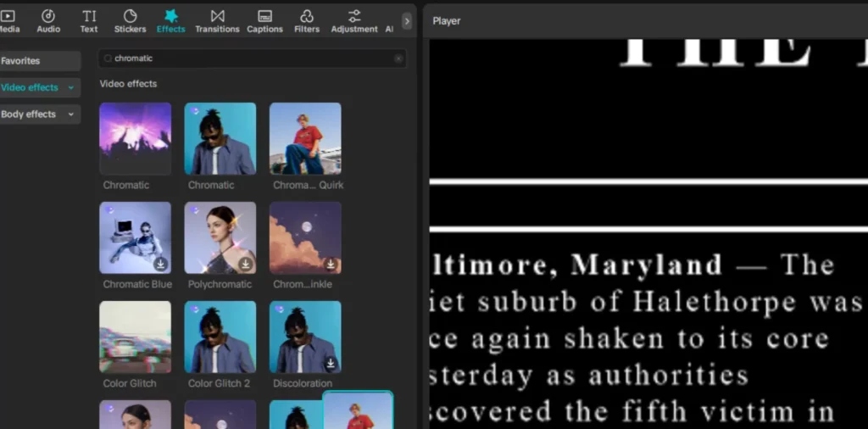Click the Chroma... Quirk label text
This screenshot has height=429, width=868.
(x=309, y=185)
